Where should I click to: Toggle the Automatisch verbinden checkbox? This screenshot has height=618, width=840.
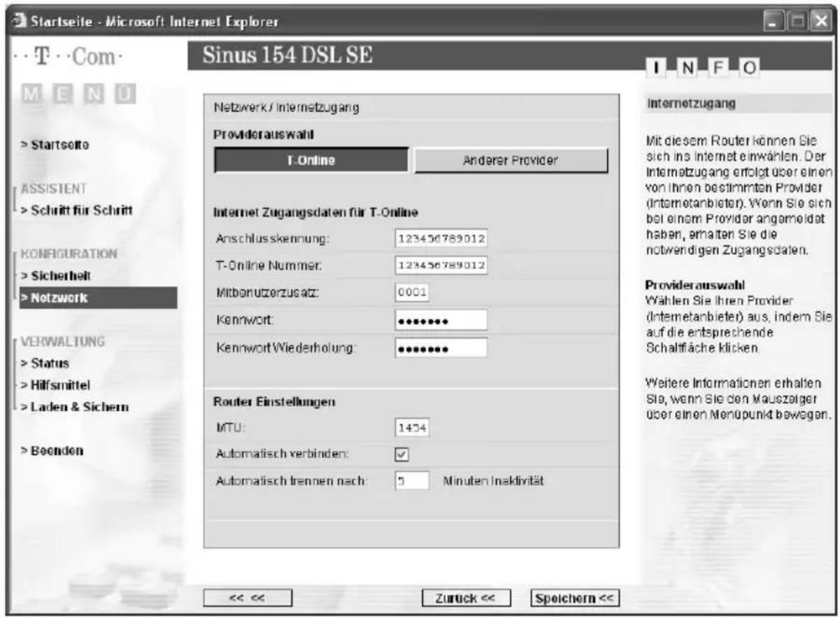coord(402,454)
